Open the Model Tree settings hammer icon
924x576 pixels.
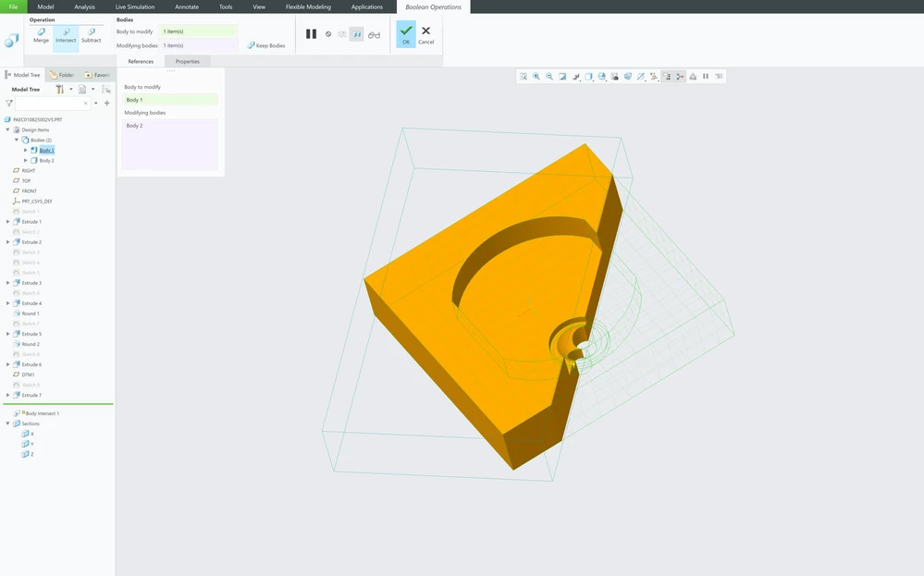[59, 90]
